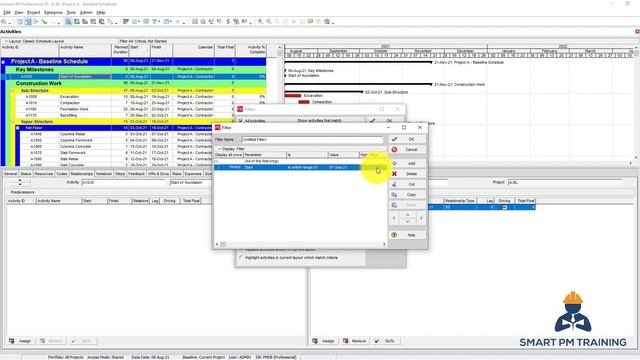The width and height of the screenshot is (640, 360).
Task: Open Help in Filter dialog
Action: pos(407,235)
